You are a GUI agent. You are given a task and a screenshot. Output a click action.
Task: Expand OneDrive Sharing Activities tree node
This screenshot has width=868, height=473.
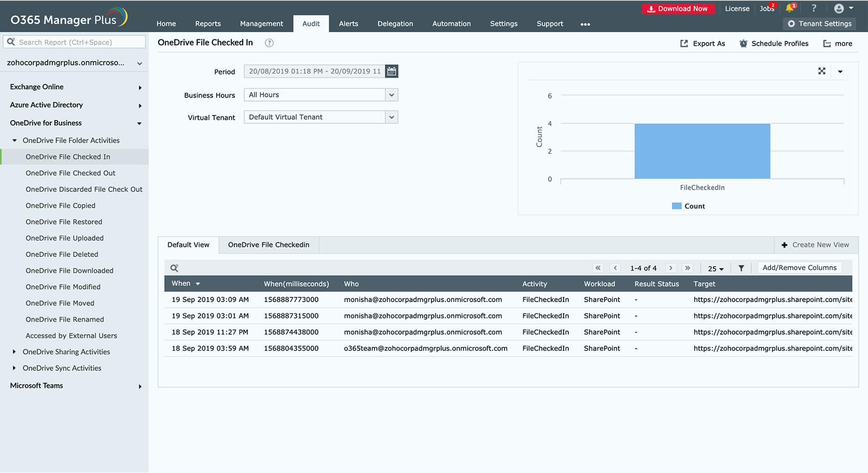coord(14,352)
